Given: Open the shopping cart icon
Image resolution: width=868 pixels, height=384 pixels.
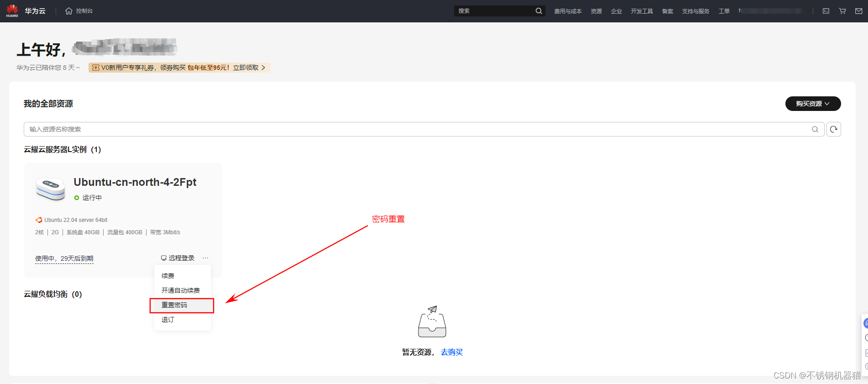Looking at the screenshot, I should 842,11.
